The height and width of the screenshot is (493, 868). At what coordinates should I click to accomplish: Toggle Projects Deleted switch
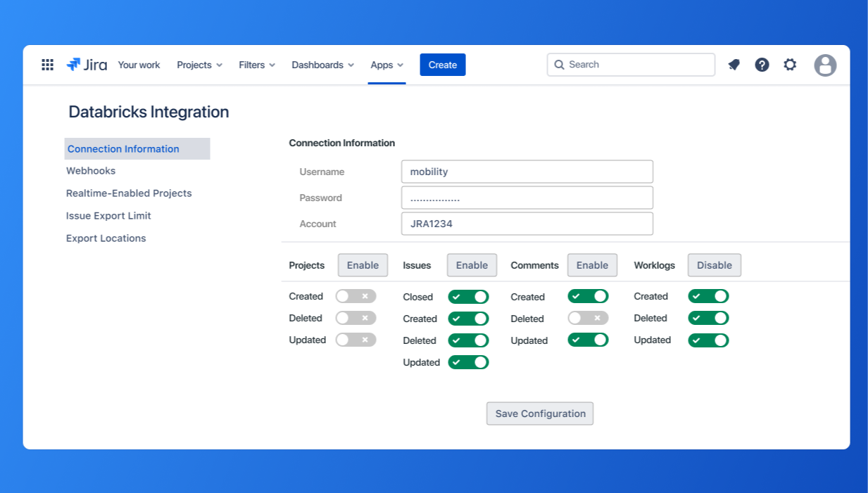pos(356,318)
